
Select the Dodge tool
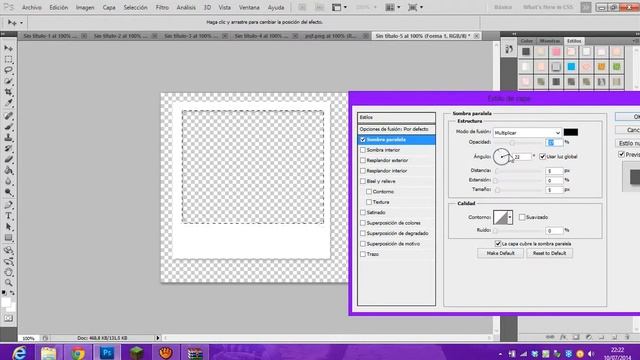click(x=8, y=192)
